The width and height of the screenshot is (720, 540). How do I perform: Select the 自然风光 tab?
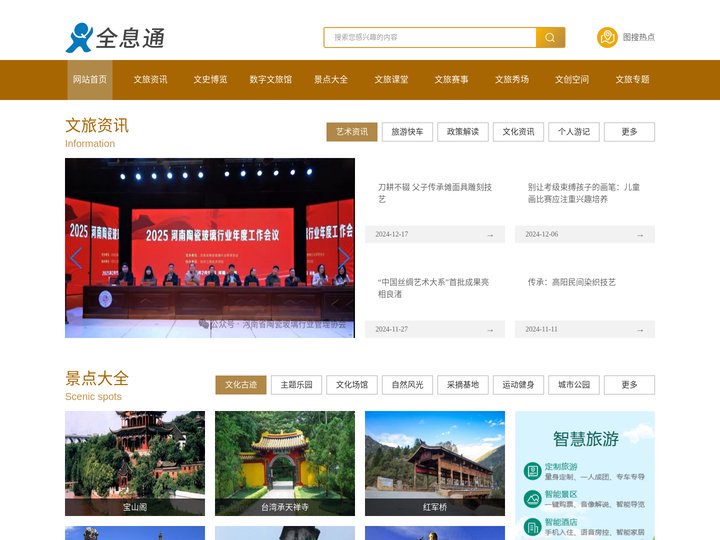pyautogui.click(x=407, y=385)
